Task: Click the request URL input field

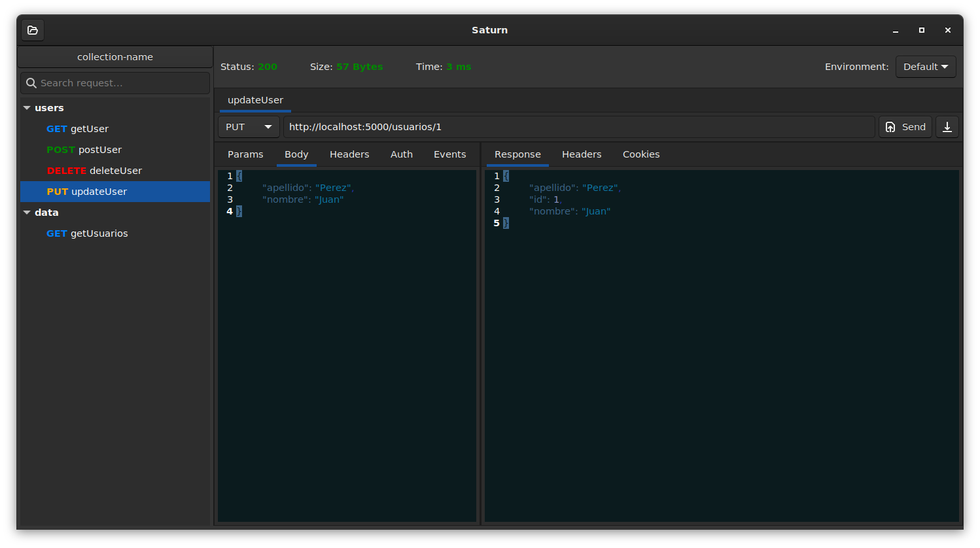Action: [579, 127]
